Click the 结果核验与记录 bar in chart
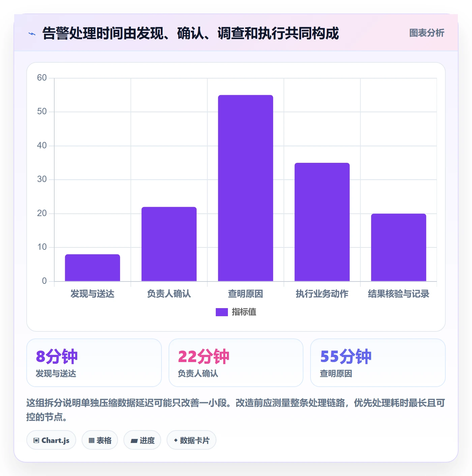Viewport: 472px width, 476px height. coord(399,247)
